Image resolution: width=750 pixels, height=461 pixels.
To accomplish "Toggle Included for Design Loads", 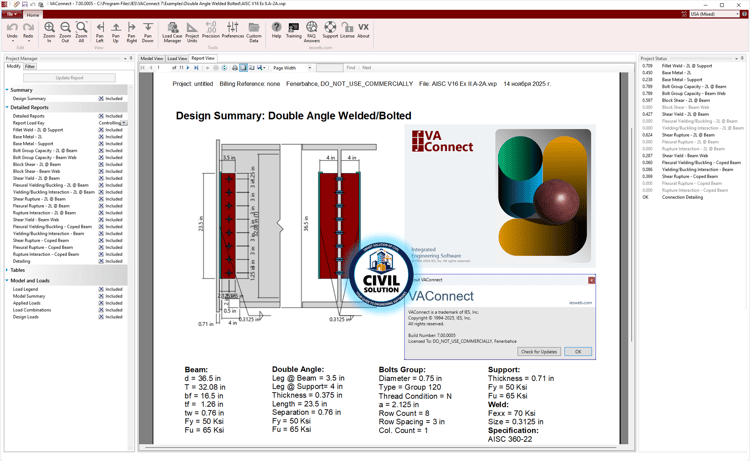I will tap(101, 317).
